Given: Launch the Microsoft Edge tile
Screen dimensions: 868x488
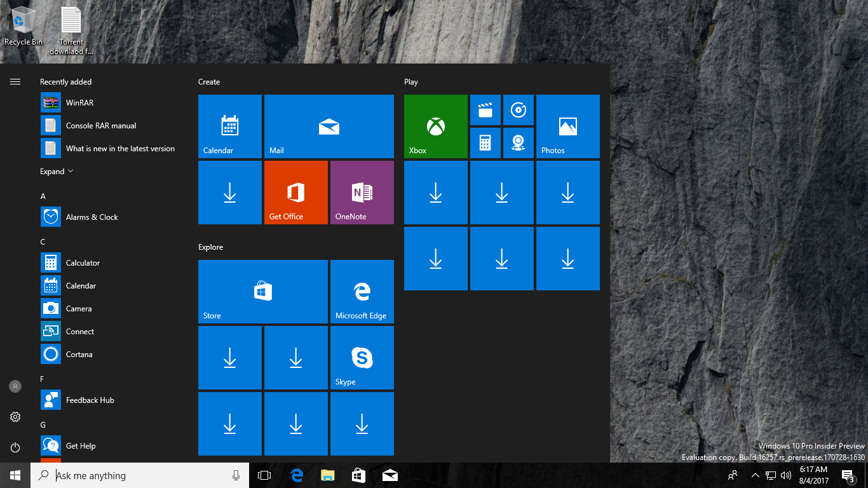Looking at the screenshot, I should pos(362,292).
